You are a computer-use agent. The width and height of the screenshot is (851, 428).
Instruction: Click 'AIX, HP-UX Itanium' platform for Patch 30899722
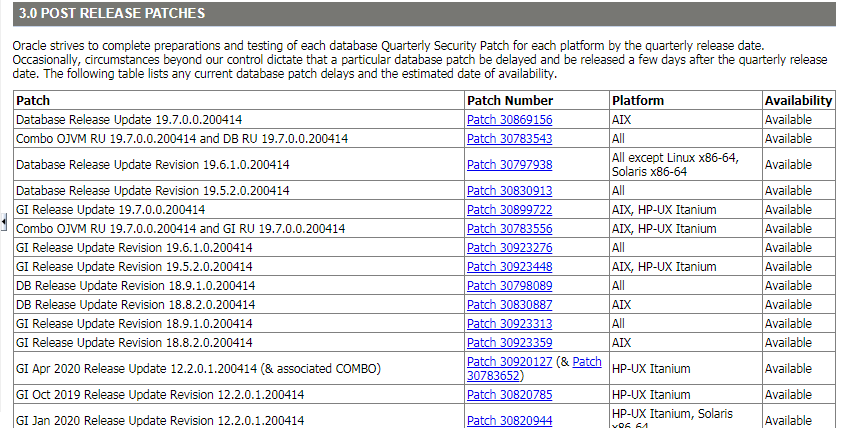(686, 210)
